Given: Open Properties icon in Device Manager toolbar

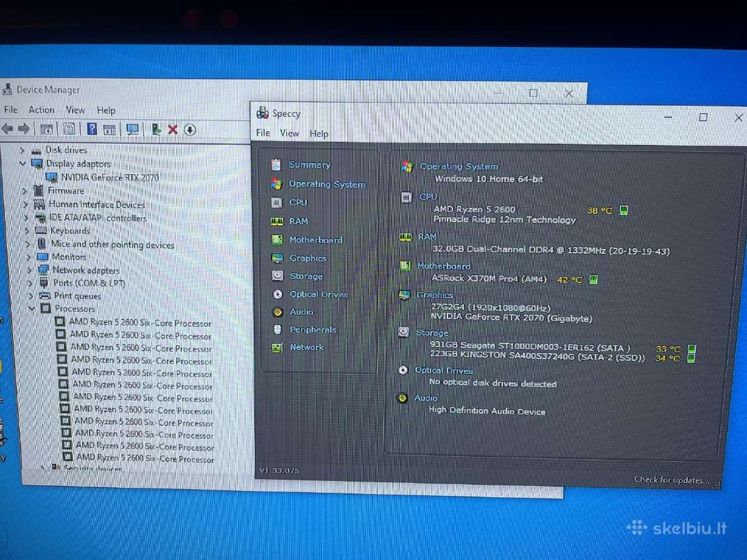Looking at the screenshot, I should point(69,129).
